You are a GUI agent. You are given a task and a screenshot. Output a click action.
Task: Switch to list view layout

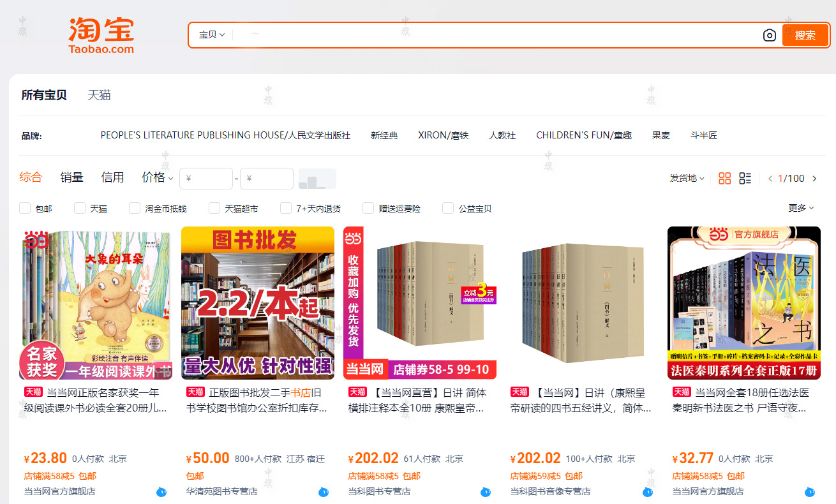(x=745, y=178)
